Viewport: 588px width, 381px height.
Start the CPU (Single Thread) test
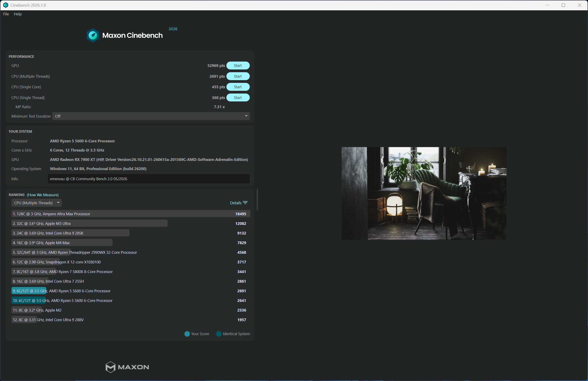[238, 98]
